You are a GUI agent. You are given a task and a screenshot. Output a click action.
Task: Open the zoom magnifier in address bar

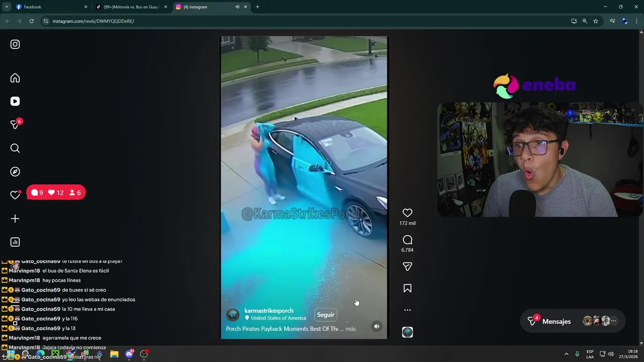pos(585,21)
